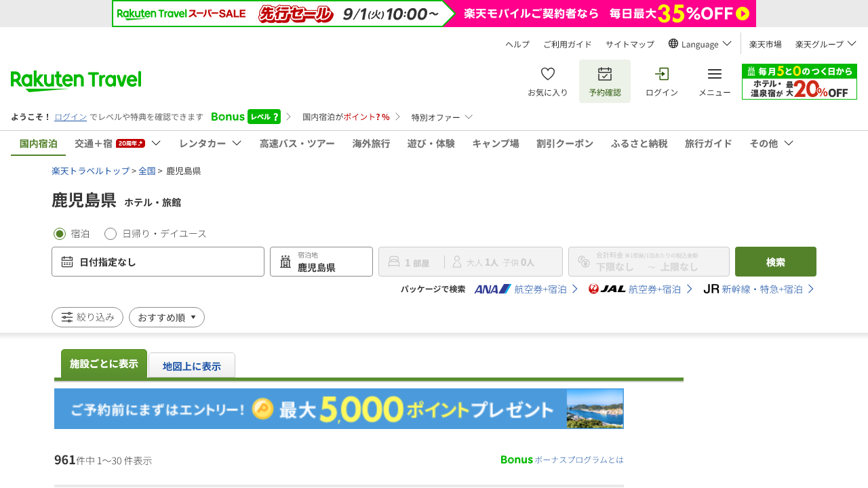Select the 宿泊 radio button

pos(60,234)
